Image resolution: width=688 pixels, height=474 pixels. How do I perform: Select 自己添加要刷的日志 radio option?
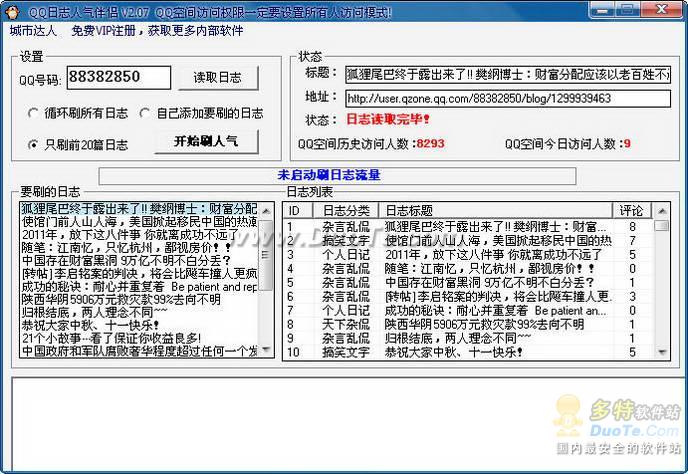coord(201,113)
